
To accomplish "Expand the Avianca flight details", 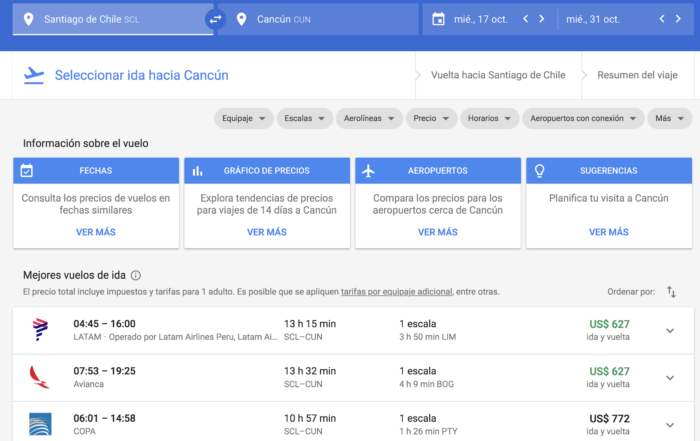I will tap(670, 378).
